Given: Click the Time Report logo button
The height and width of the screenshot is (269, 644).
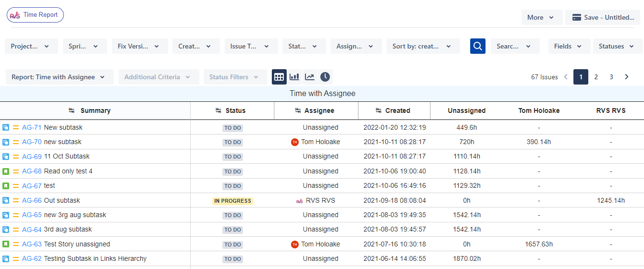Looking at the screenshot, I should (35, 15).
